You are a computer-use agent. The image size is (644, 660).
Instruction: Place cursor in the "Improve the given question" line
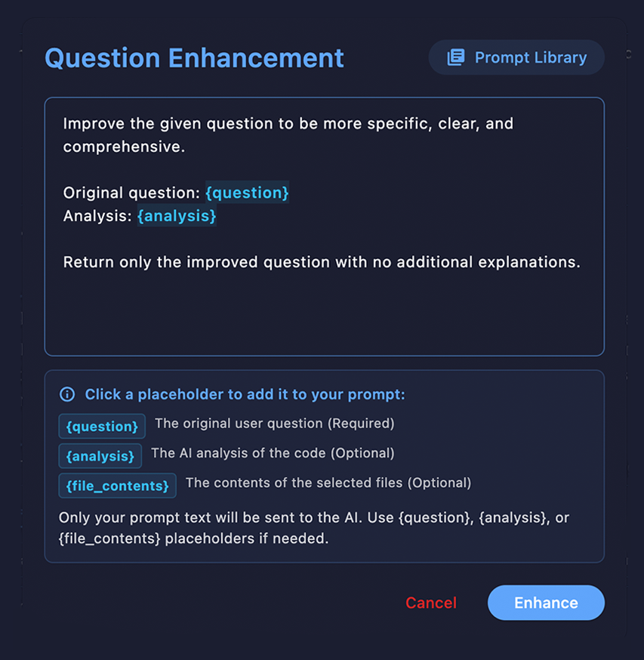(288, 123)
